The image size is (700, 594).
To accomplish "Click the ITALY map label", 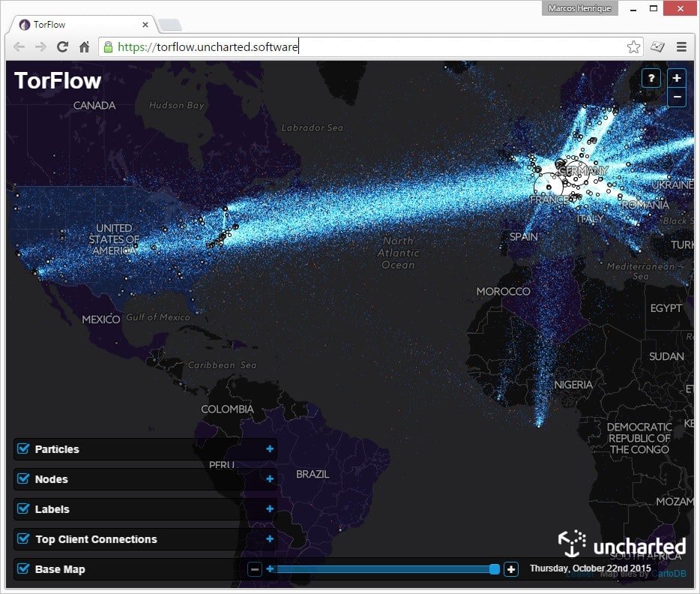I will pyautogui.click(x=590, y=218).
